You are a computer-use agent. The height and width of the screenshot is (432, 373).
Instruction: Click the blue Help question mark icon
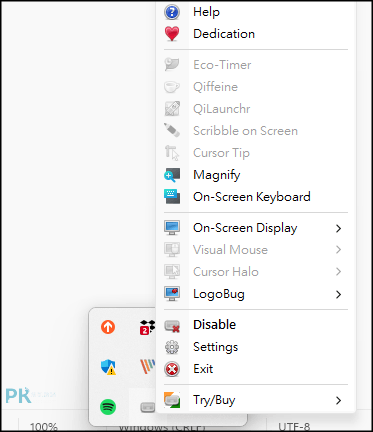pyautogui.click(x=172, y=12)
